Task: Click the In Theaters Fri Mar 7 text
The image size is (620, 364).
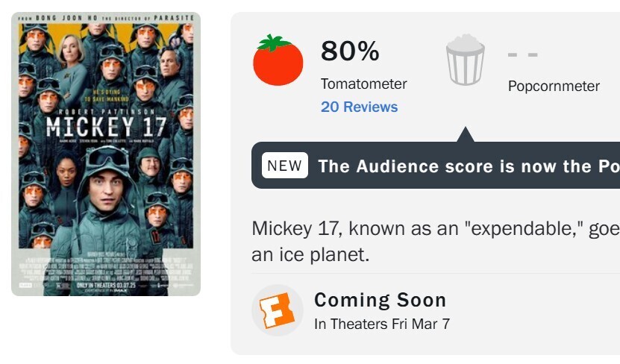Action: (x=382, y=324)
